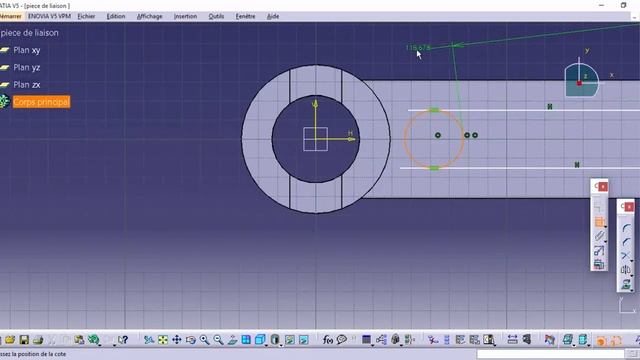
Task: Click the Undo green arrow icon
Action: 93,340
